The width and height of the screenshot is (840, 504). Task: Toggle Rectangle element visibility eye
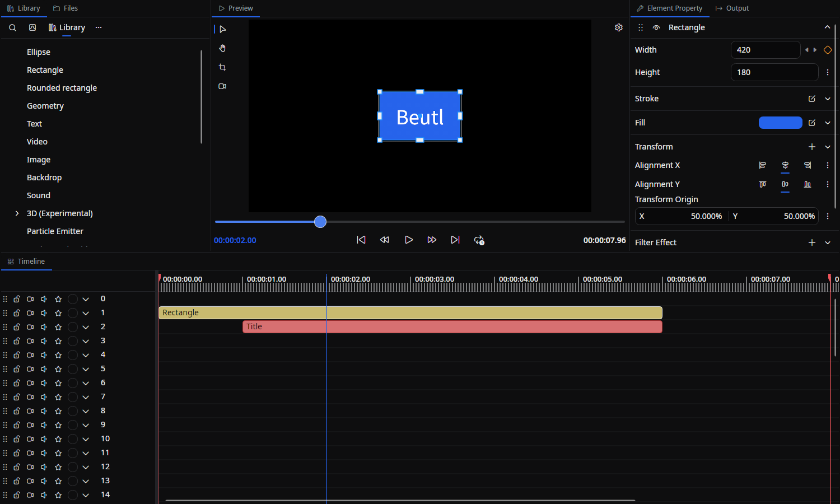656,27
